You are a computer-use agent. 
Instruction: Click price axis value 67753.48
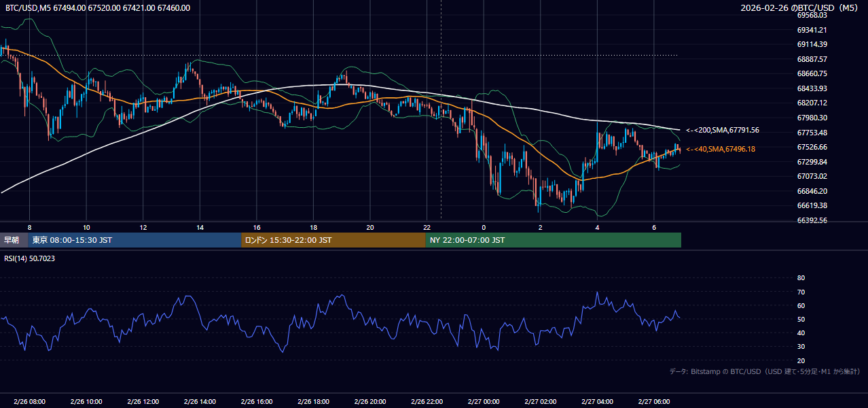pos(812,133)
